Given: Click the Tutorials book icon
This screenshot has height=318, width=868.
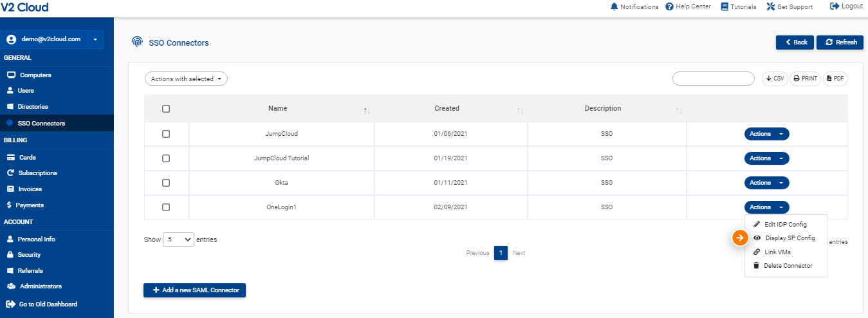Looking at the screenshot, I should click(725, 6).
